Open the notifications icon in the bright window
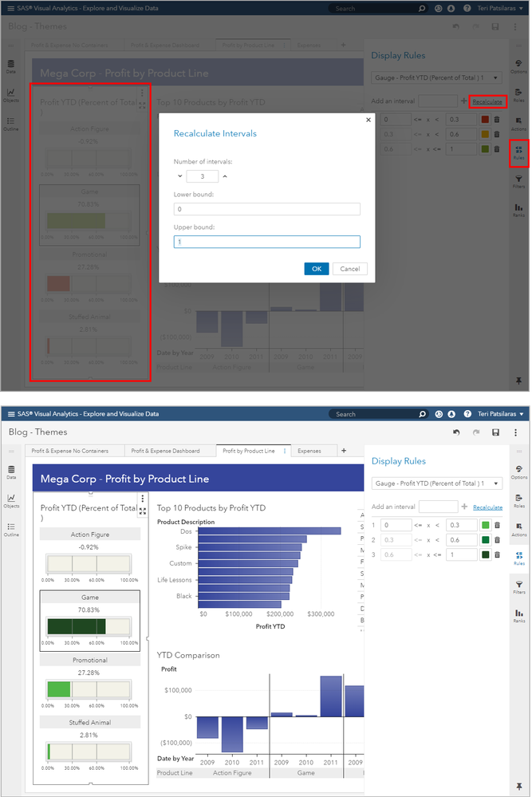 [x=451, y=414]
